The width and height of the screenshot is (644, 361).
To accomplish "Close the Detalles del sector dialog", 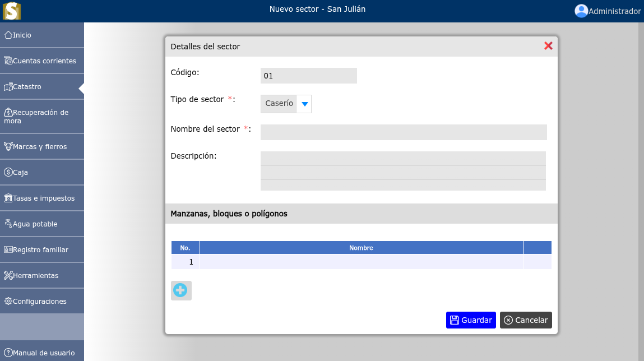I will coord(548,46).
